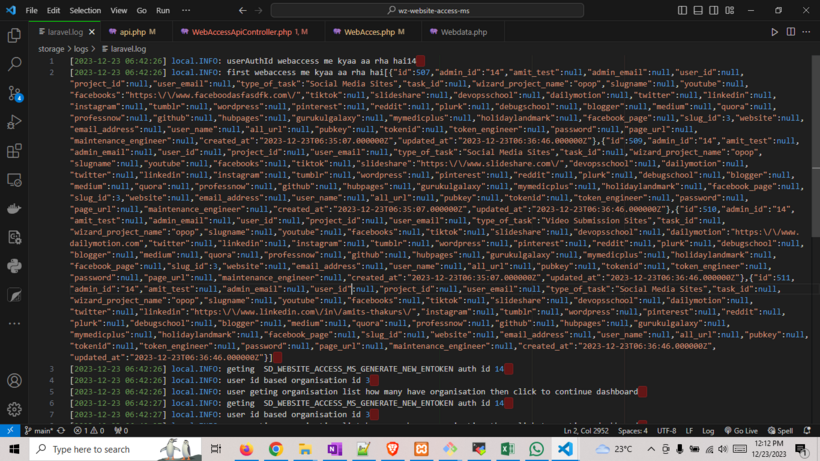Screen dimensions: 820x461
Task: Toggle the primary side bar layout button
Action: [682, 11]
